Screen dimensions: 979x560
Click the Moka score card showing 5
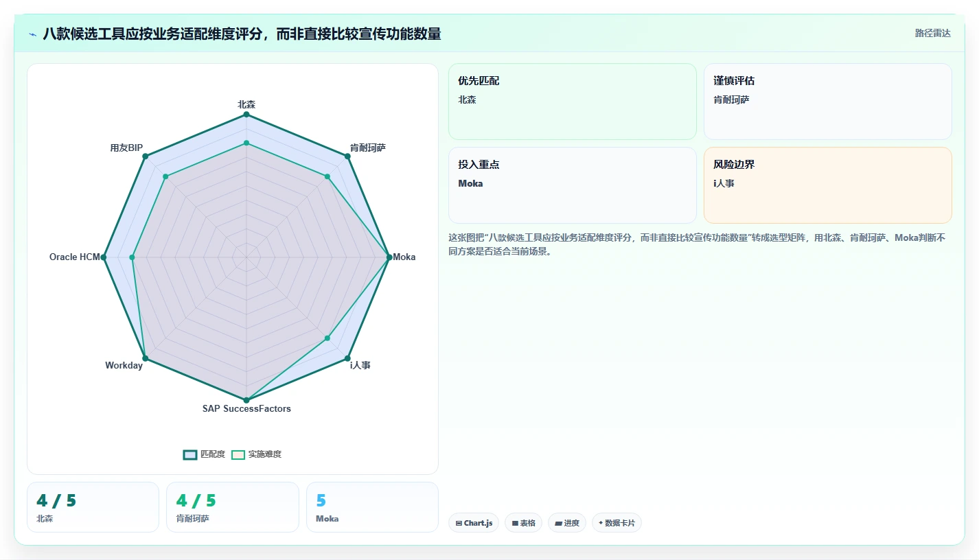coord(372,507)
